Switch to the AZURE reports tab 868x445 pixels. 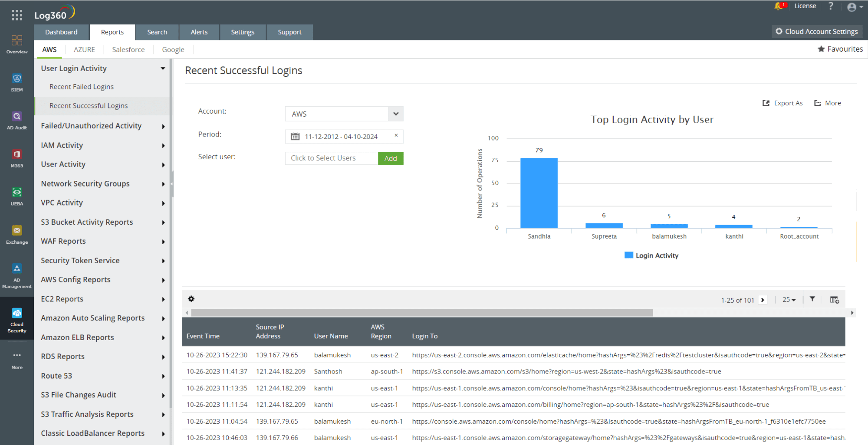click(x=84, y=49)
